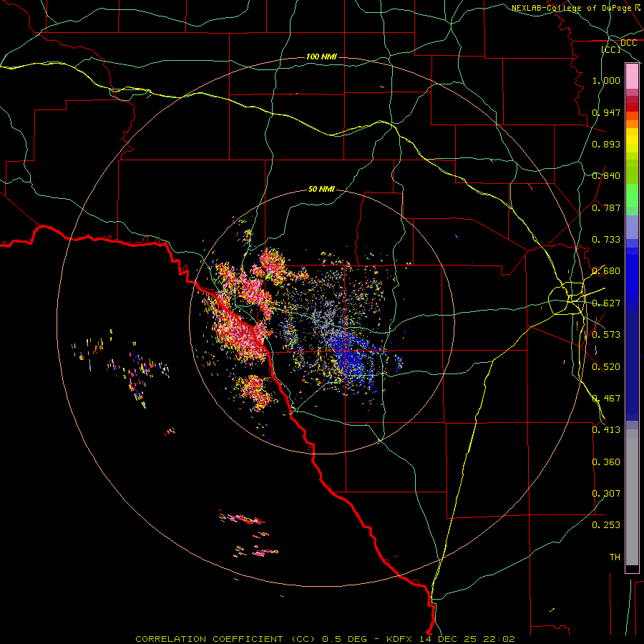Image resolution: width=644 pixels, height=644 pixels.
Task: Click the KDFX station identifier in caption
Action: pos(401,639)
